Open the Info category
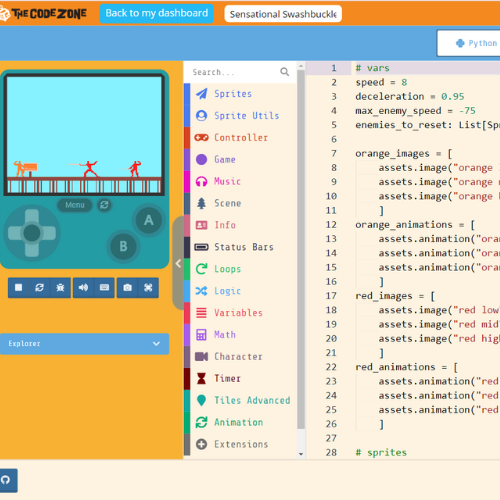Image resolution: width=500 pixels, height=500 pixels. point(240,225)
